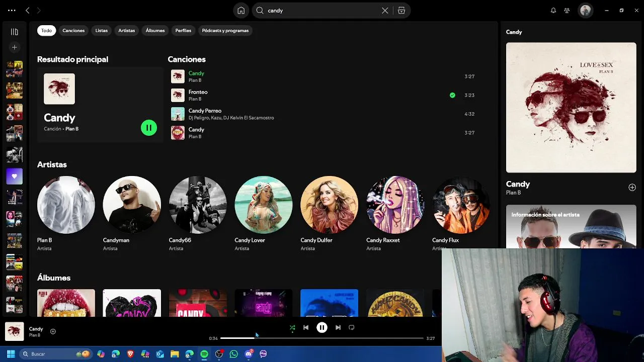The height and width of the screenshot is (362, 644).
Task: Open the Liked Songs heart playlist
Action: pyautogui.click(x=14, y=176)
